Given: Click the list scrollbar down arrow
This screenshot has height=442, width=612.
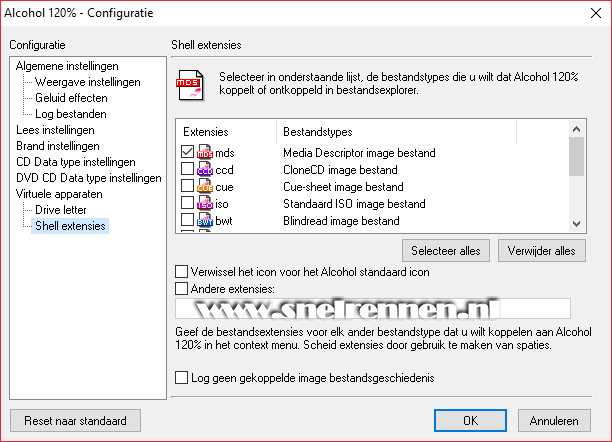Looking at the screenshot, I should click(576, 224).
